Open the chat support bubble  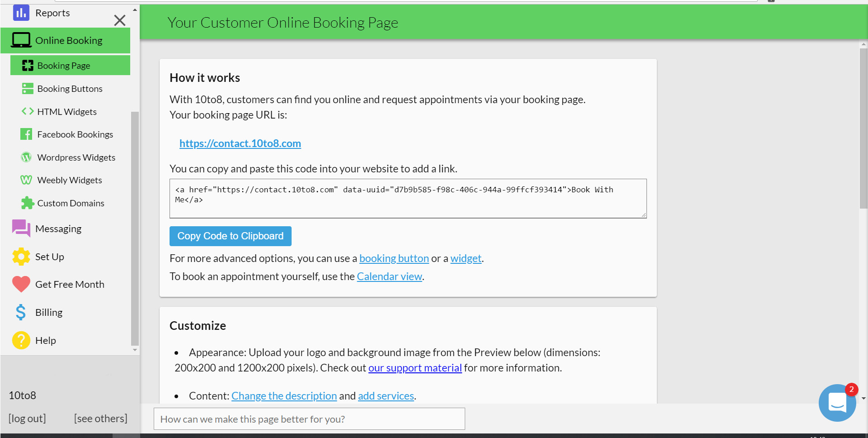click(837, 403)
